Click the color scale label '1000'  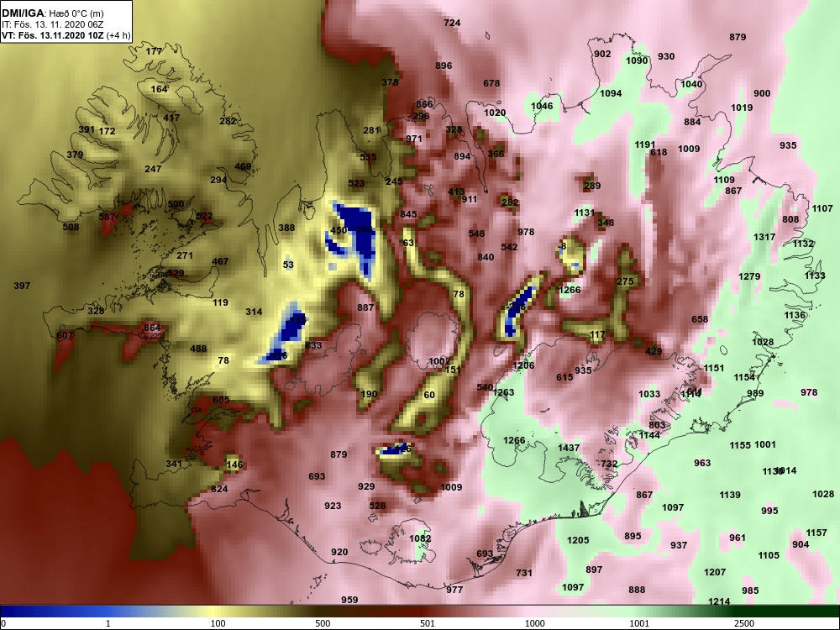point(534,623)
